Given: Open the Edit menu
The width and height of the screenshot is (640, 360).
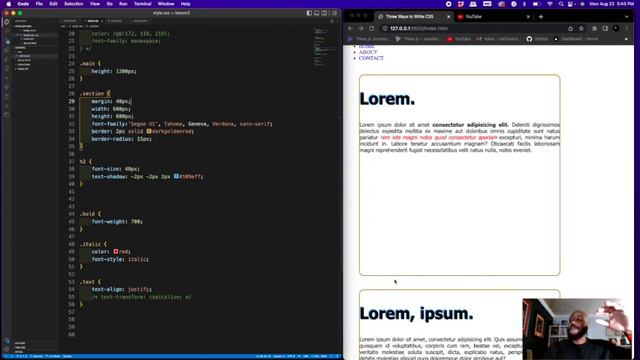Looking at the screenshot, I should [53, 4].
